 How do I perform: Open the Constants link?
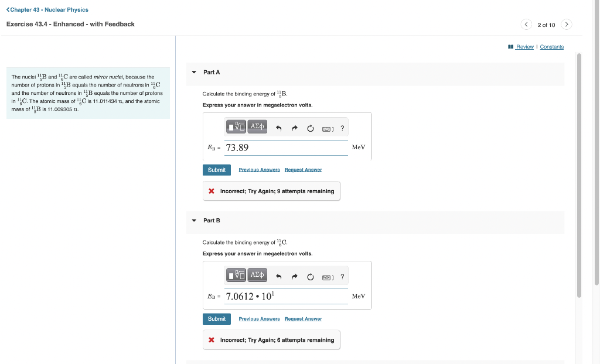pyautogui.click(x=552, y=47)
